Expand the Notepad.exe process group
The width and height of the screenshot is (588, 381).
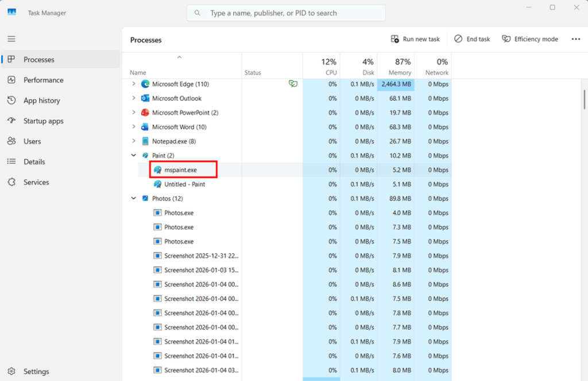click(x=133, y=141)
